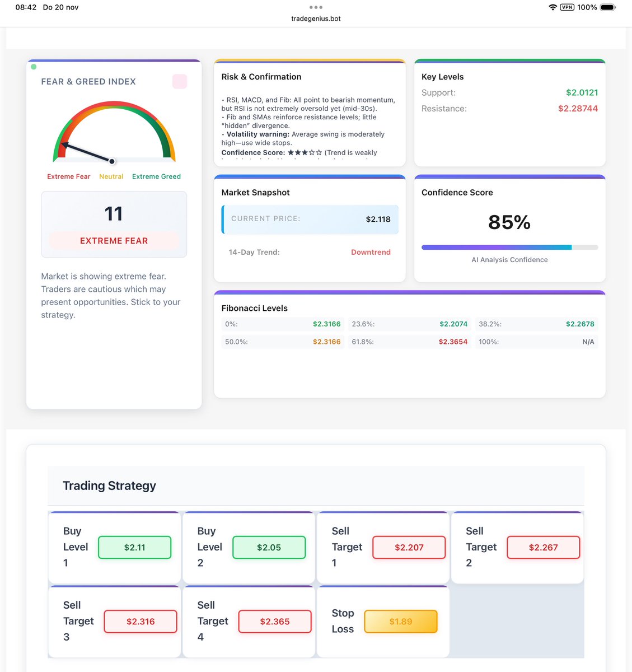Click the pink square in Fear & Greed card
Image resolution: width=632 pixels, height=672 pixels.
180,81
